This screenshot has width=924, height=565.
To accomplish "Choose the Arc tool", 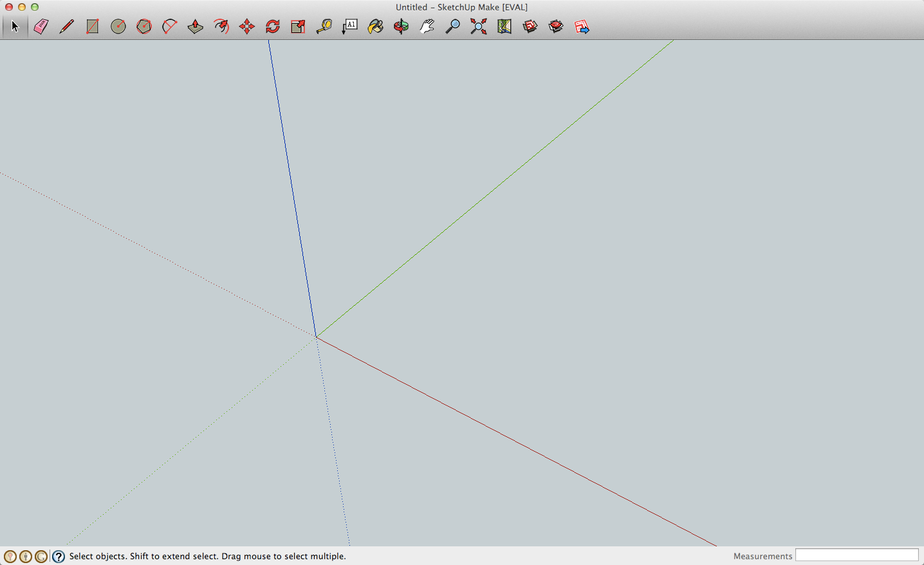I will coord(170,26).
